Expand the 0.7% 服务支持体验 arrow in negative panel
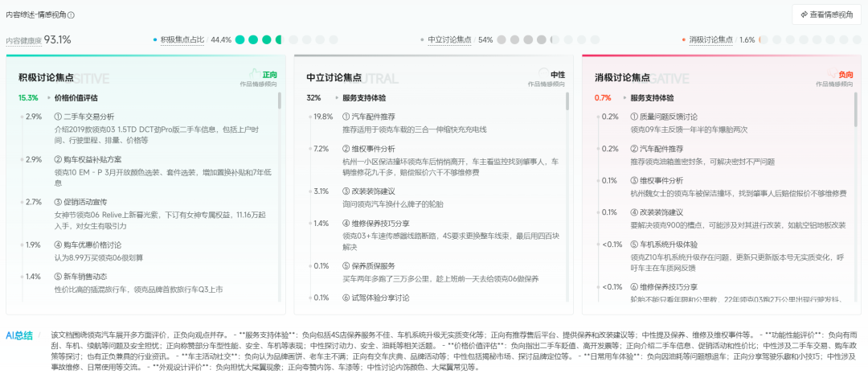This screenshot has width=868, height=374. (x=624, y=97)
